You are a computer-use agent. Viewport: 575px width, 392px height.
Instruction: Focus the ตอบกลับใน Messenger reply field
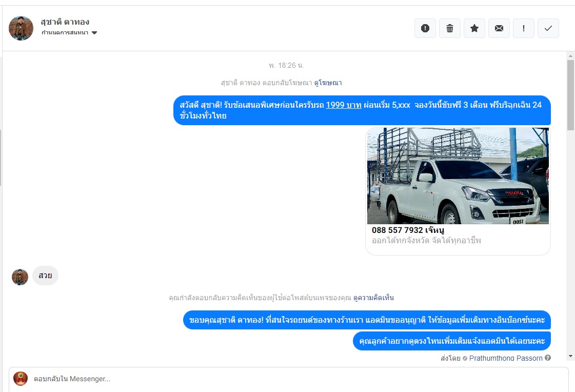tap(289, 379)
